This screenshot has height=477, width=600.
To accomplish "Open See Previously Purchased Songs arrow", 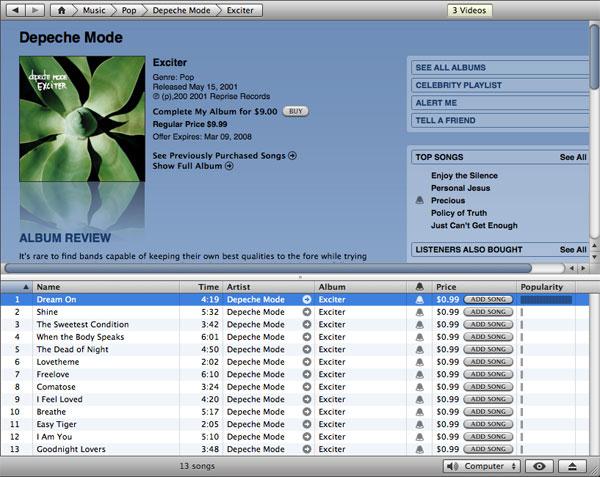I will point(292,156).
